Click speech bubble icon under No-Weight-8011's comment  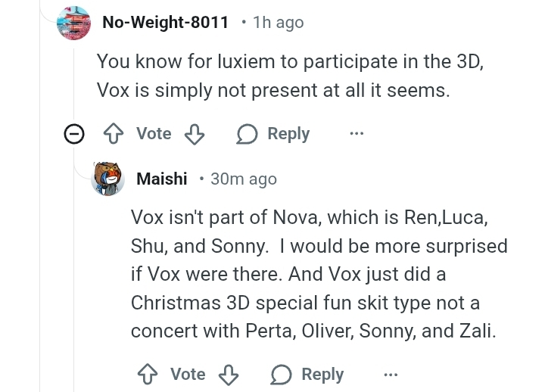click(247, 134)
